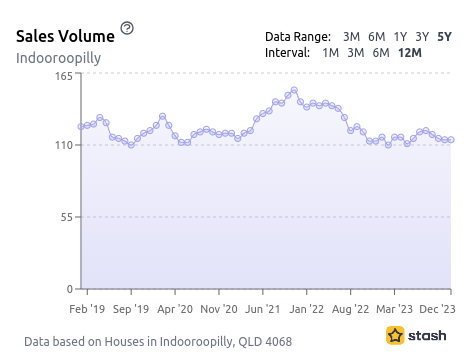Select the 5Y data range
Screen dimensions: 472x363
pos(444,37)
